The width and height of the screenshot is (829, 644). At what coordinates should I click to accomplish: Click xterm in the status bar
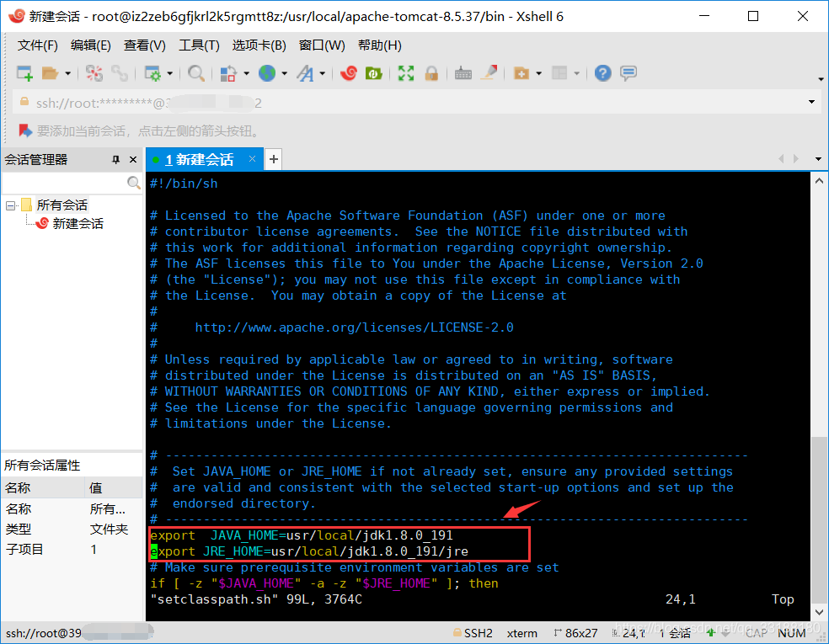(x=521, y=633)
